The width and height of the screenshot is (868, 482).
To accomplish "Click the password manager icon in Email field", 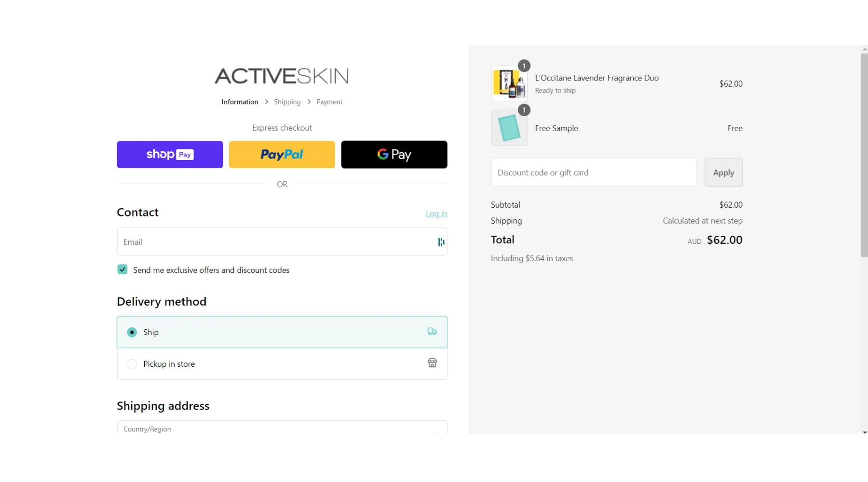I will point(441,242).
